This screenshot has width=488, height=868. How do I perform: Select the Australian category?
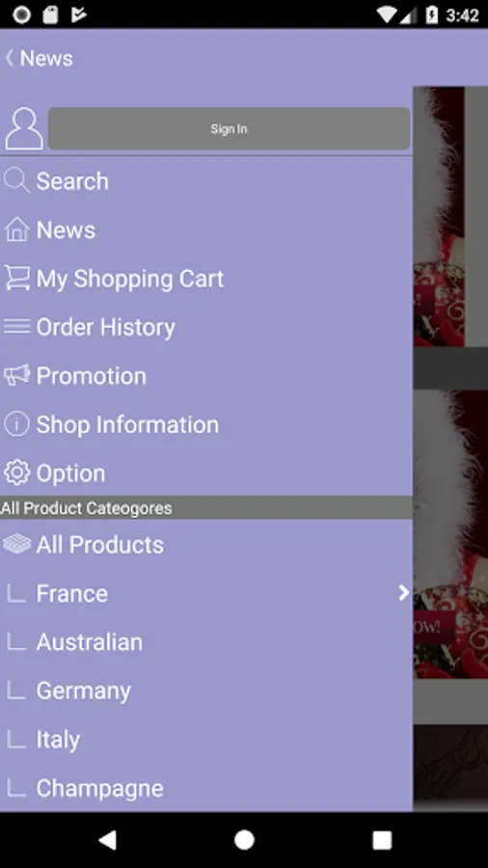coord(205,642)
